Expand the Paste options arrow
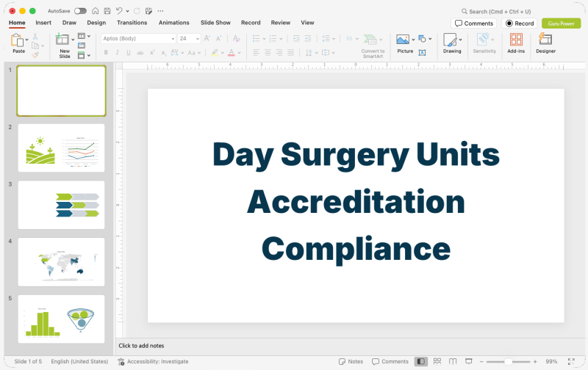The height and width of the screenshot is (370, 588). pyautogui.click(x=27, y=40)
